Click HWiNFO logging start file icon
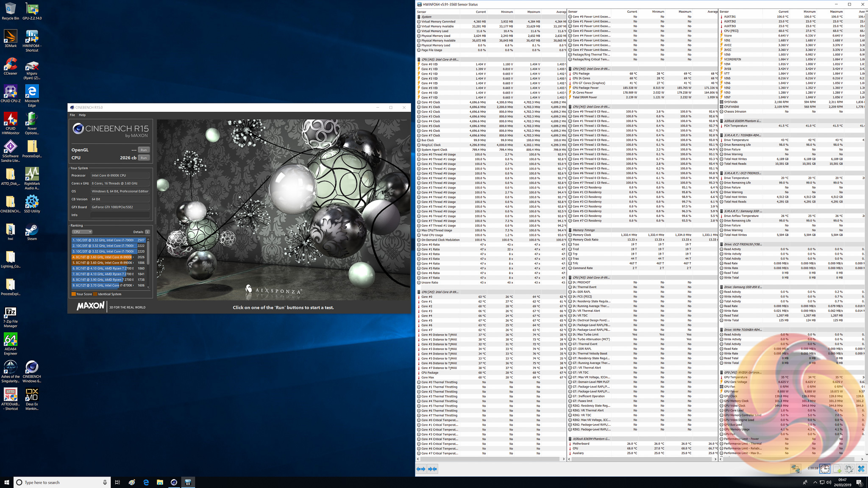Viewport: 868px width, 488px height. coord(837,469)
